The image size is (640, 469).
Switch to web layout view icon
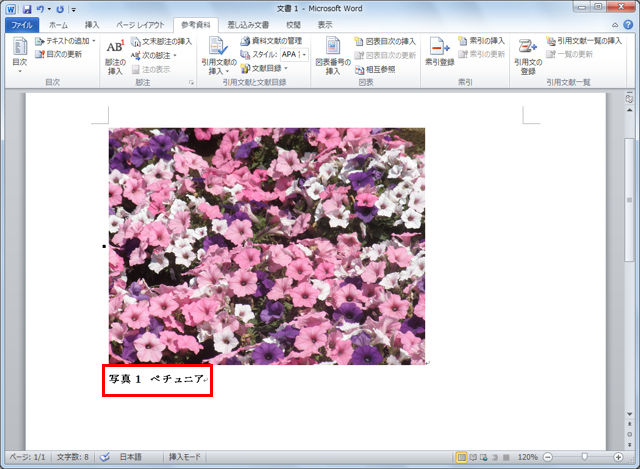[484, 457]
